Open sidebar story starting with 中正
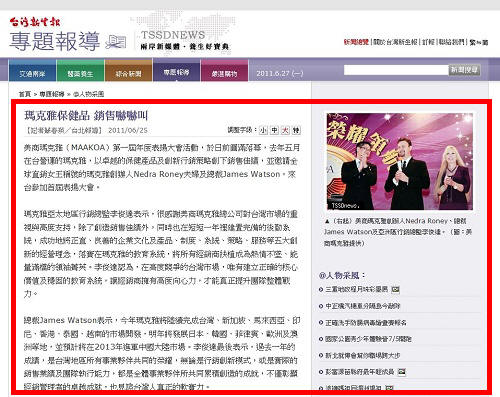The width and height of the screenshot is (500, 397). click(x=363, y=306)
